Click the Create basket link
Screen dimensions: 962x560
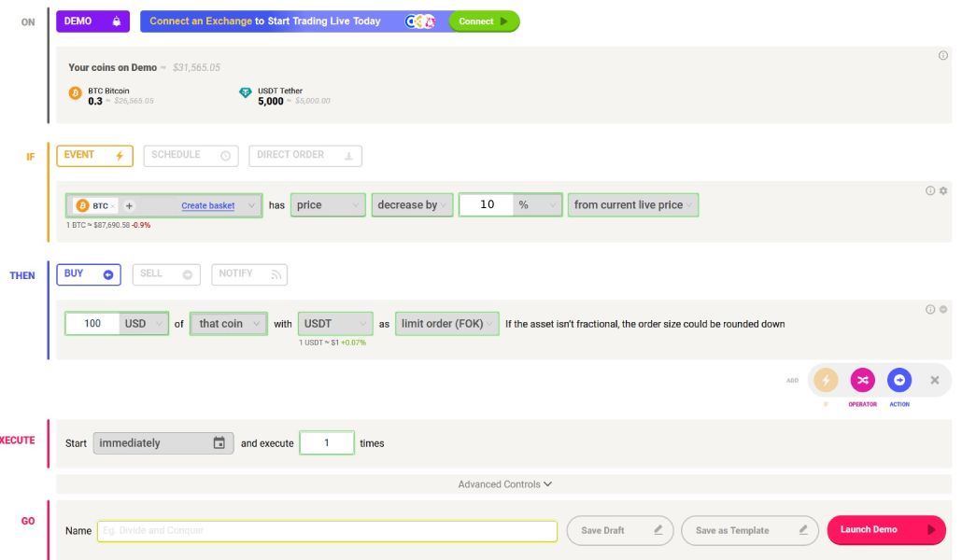tap(208, 206)
